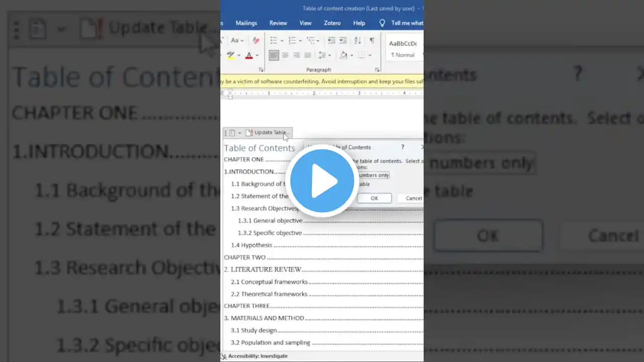Image resolution: width=644 pixels, height=362 pixels.
Task: Click the 1.3.2 Specific objective entry
Action: click(270, 233)
